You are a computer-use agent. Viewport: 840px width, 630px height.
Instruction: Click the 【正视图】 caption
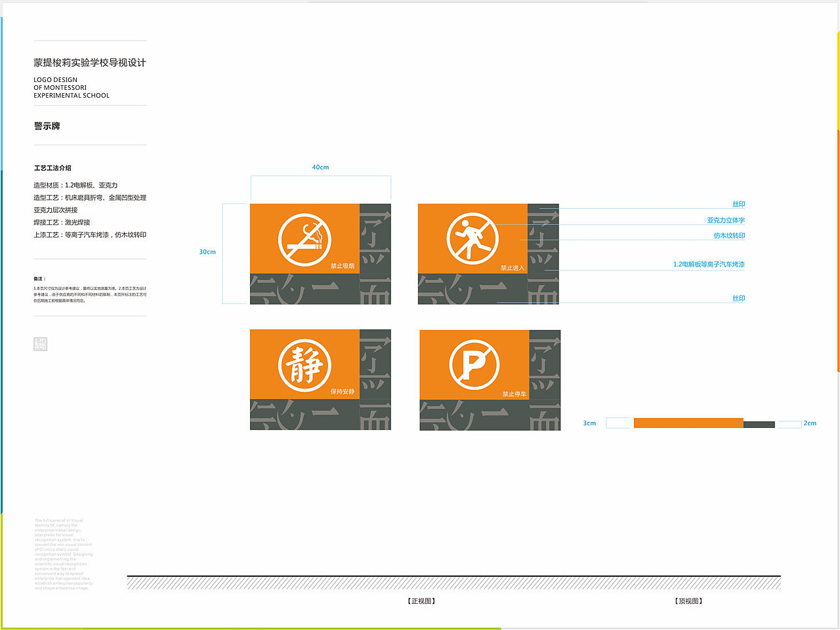421,601
